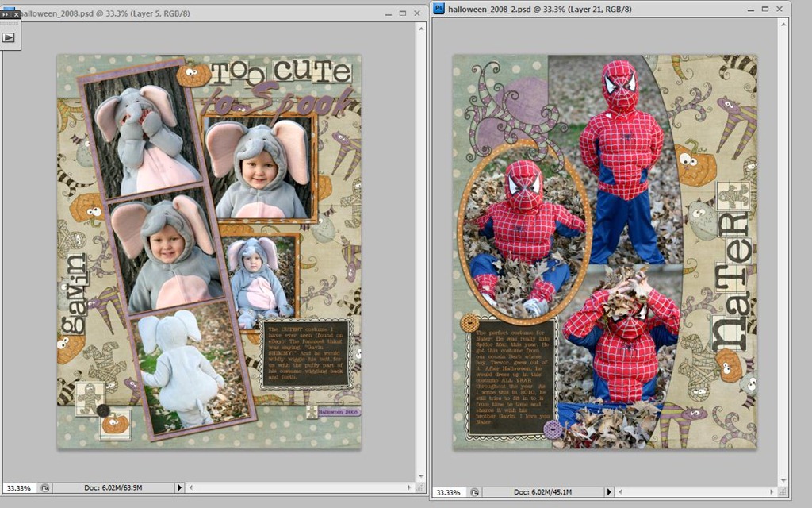Click the Actions play icon in collapsed panel

9,37
